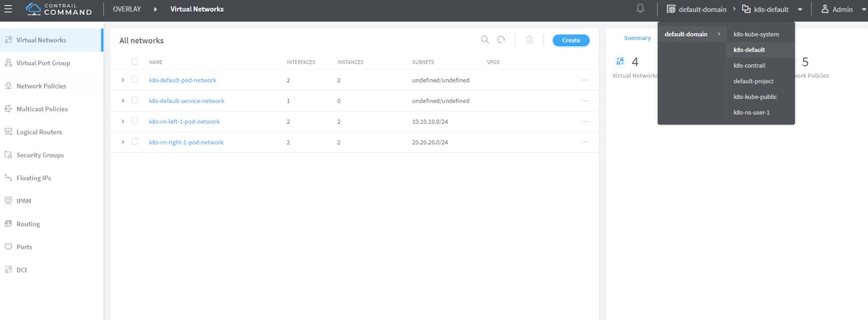The width and height of the screenshot is (868, 320).
Task: Click the INSTANCES column header
Action: point(350,62)
